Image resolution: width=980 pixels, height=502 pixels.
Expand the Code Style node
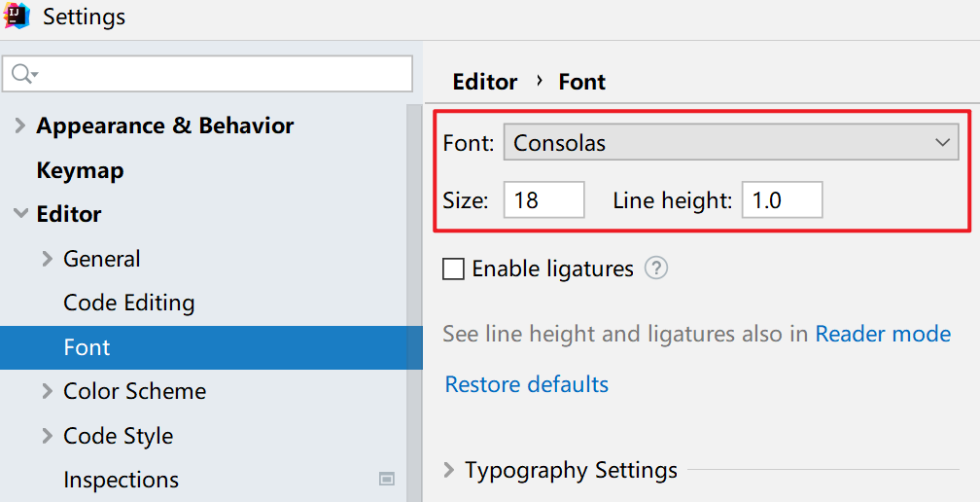click(48, 436)
